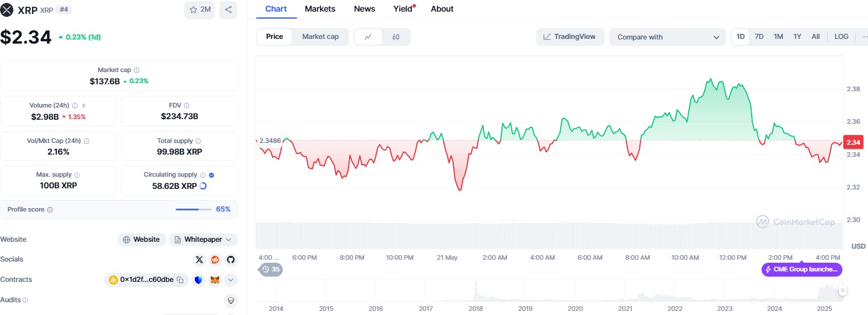Click the MetaMask fox icon
868x315 pixels.
215,280
